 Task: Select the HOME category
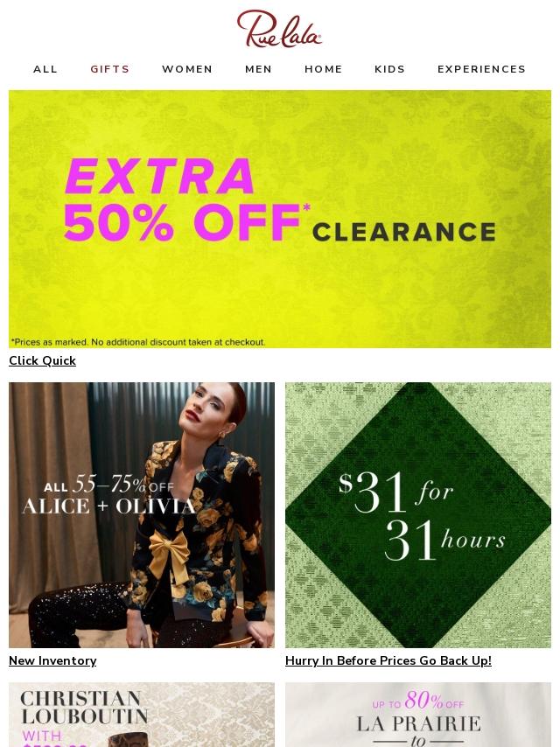(324, 69)
